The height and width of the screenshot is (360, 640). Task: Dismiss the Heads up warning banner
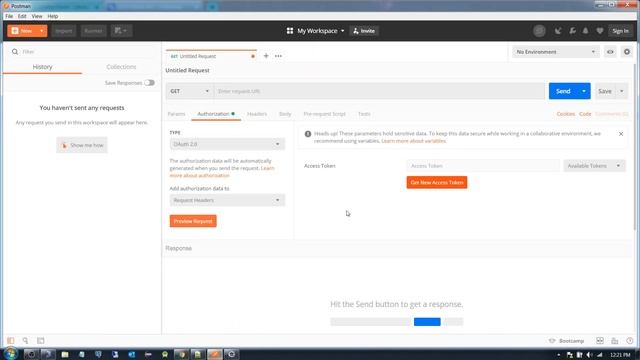(x=621, y=134)
